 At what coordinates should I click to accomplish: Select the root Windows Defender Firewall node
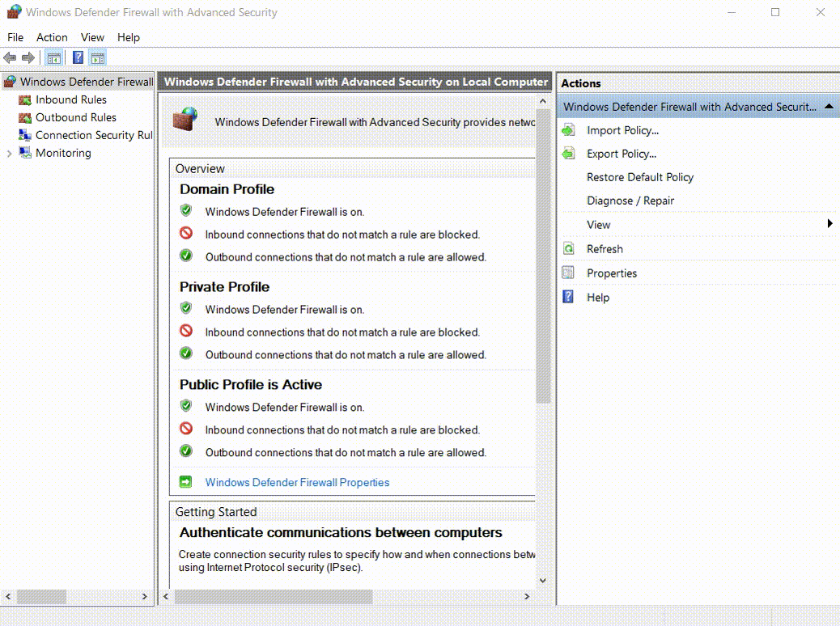[87, 82]
